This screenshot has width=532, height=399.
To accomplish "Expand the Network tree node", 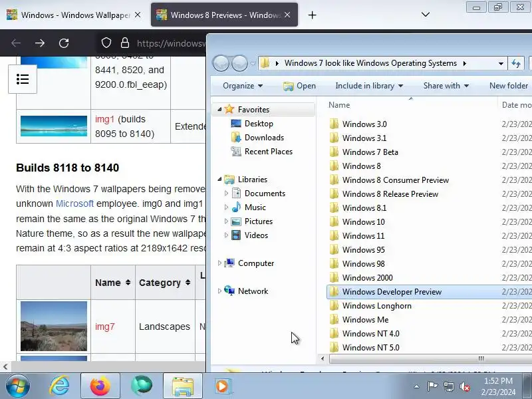I will pyautogui.click(x=219, y=291).
